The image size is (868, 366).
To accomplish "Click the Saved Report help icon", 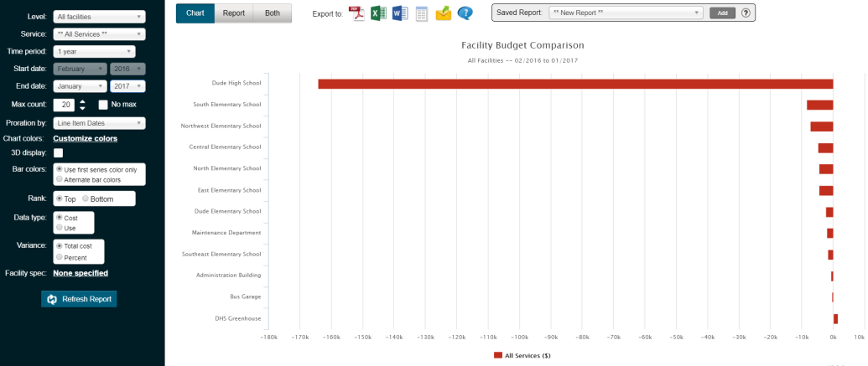I will coord(746,13).
